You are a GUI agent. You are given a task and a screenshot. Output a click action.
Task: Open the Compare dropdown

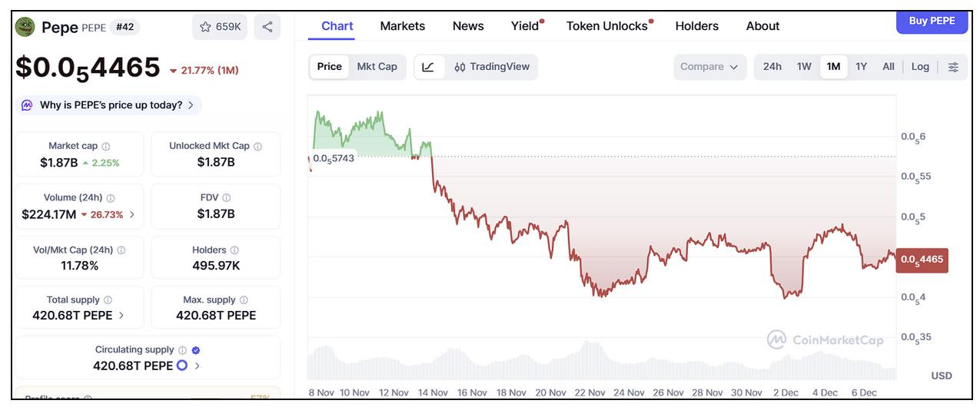[709, 67]
